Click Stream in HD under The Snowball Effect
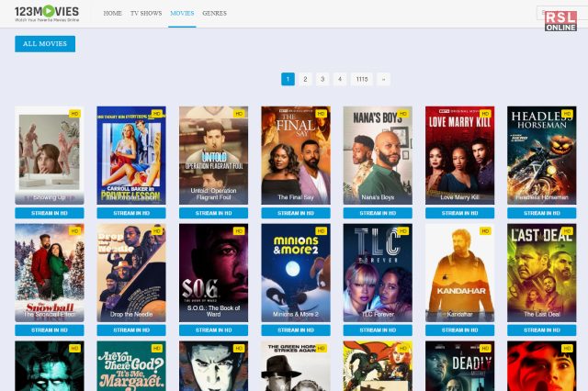Viewport: 588px width, 391px height. 50,330
